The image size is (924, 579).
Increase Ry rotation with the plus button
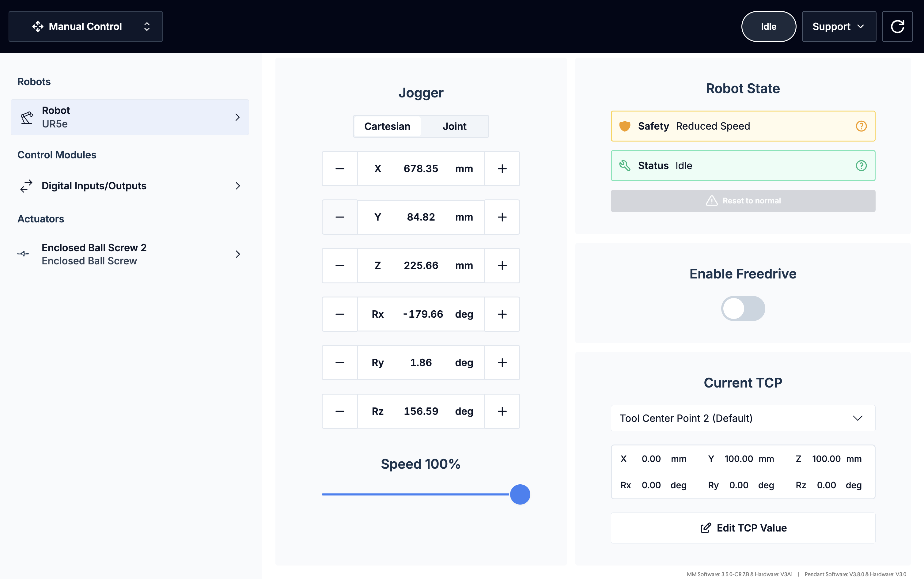tap(502, 363)
